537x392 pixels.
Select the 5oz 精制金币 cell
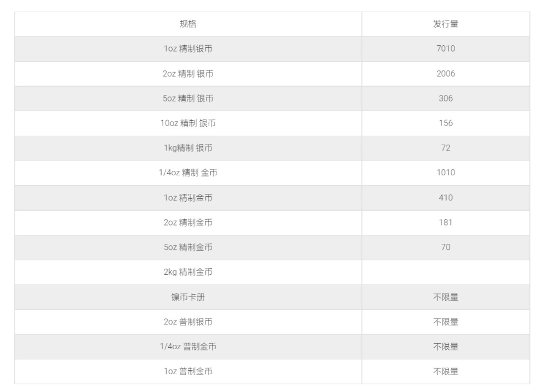point(188,247)
